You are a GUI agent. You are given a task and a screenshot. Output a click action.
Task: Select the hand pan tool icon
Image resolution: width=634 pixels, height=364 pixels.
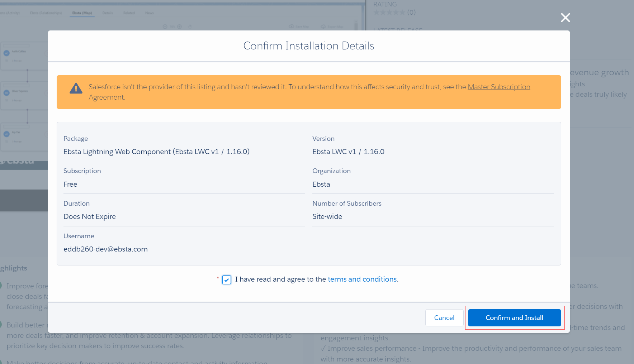point(190,27)
